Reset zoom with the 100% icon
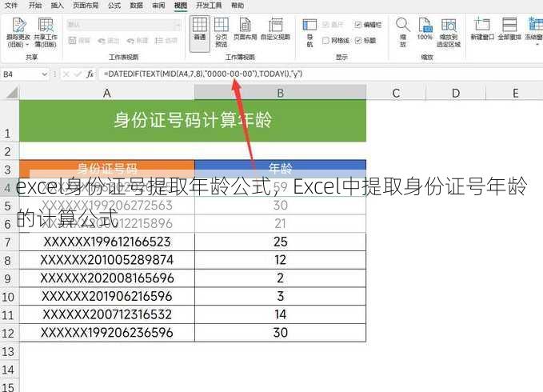Viewport: 543px width, 392px height. (425, 29)
